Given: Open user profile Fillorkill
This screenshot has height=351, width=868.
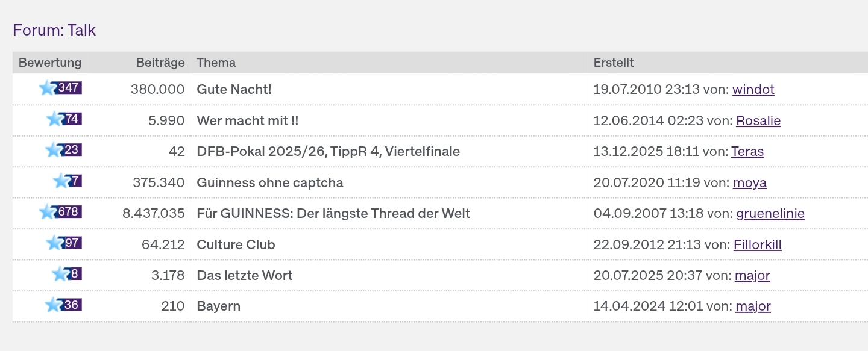Looking at the screenshot, I should click(x=757, y=245).
